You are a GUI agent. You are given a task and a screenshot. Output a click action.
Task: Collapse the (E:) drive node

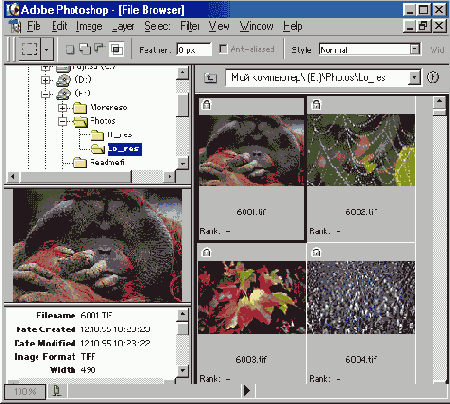[x=45, y=94]
